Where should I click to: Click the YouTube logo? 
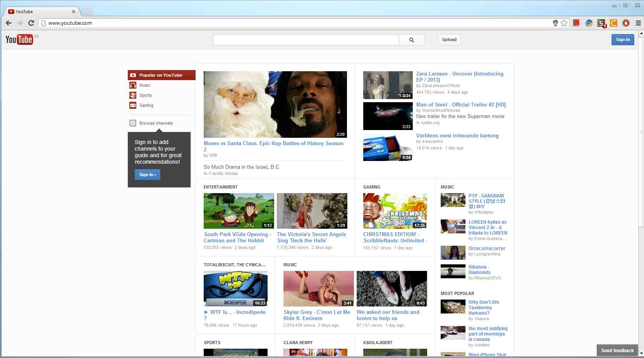pos(19,39)
